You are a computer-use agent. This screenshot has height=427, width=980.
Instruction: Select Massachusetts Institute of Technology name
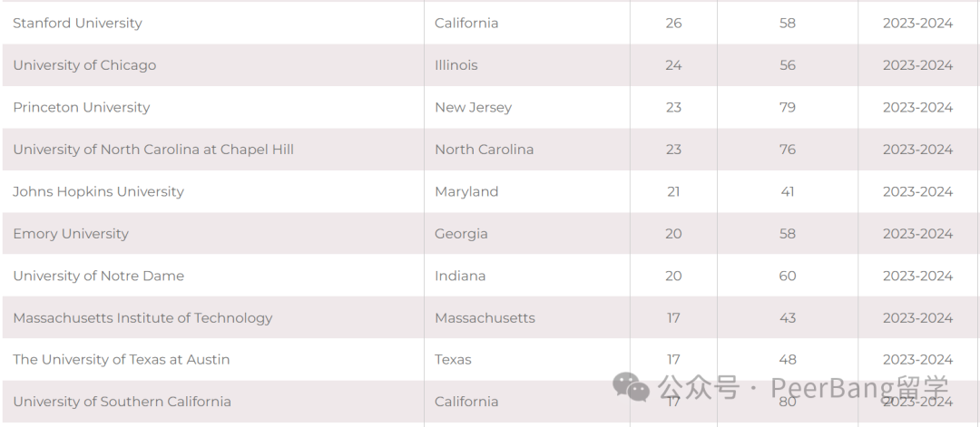click(x=142, y=317)
